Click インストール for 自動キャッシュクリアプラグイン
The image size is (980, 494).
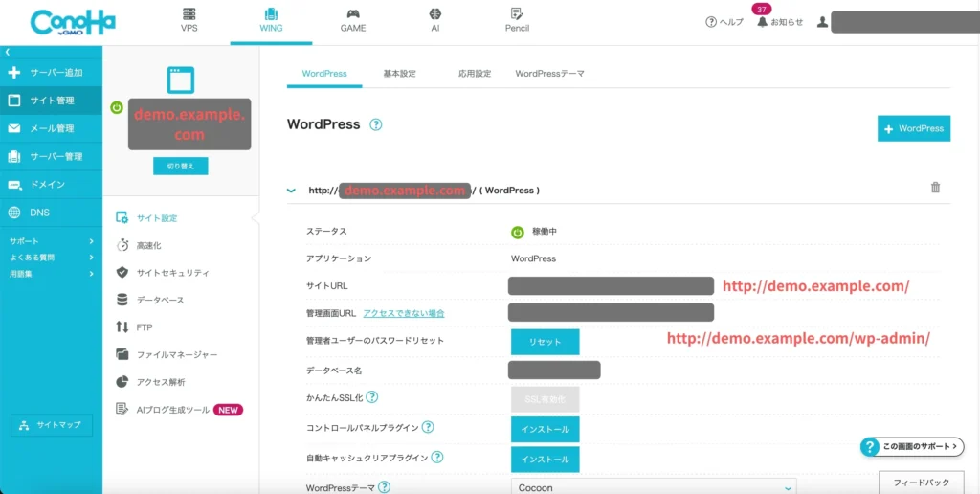pyautogui.click(x=545, y=460)
